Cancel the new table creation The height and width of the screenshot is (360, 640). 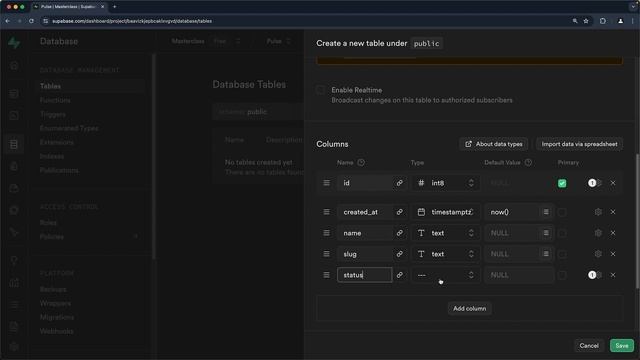[589, 346]
